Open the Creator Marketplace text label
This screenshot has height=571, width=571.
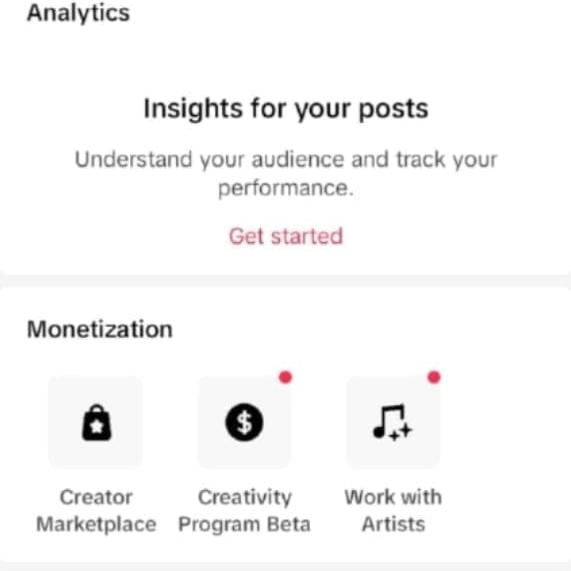click(x=97, y=511)
